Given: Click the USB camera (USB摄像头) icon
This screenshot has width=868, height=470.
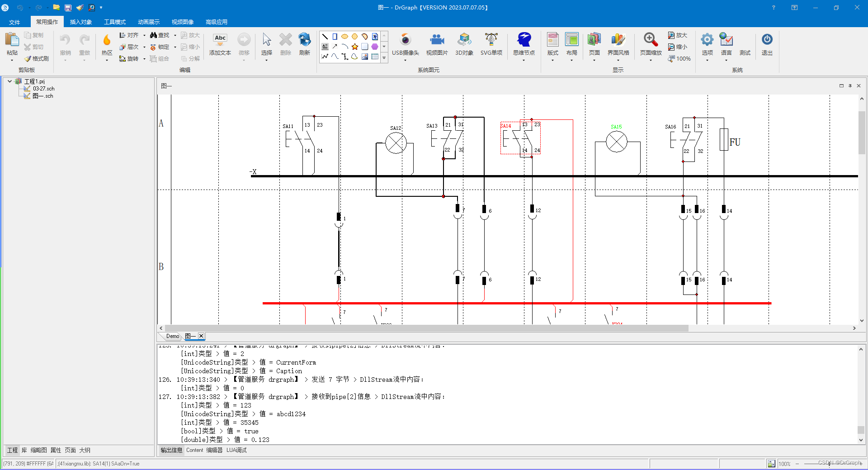Looking at the screenshot, I should tap(406, 40).
